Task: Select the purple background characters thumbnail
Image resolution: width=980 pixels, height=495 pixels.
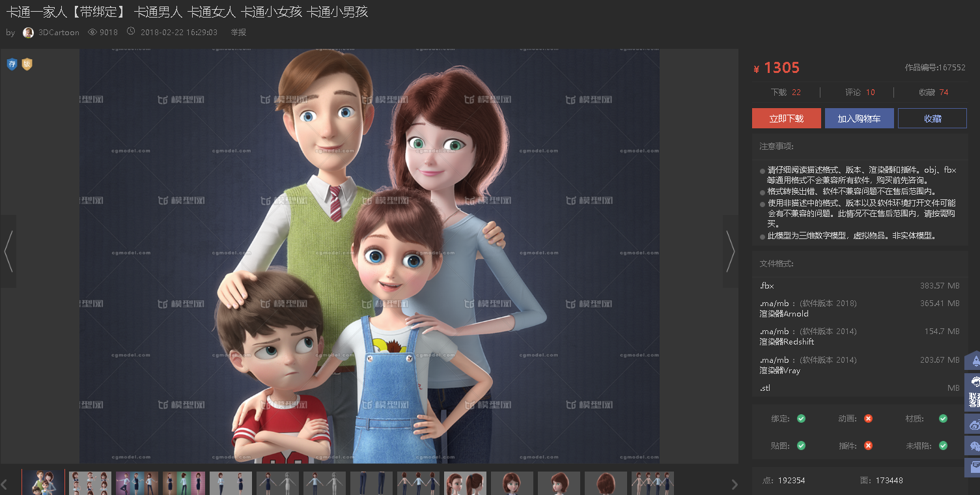Action: click(x=137, y=483)
